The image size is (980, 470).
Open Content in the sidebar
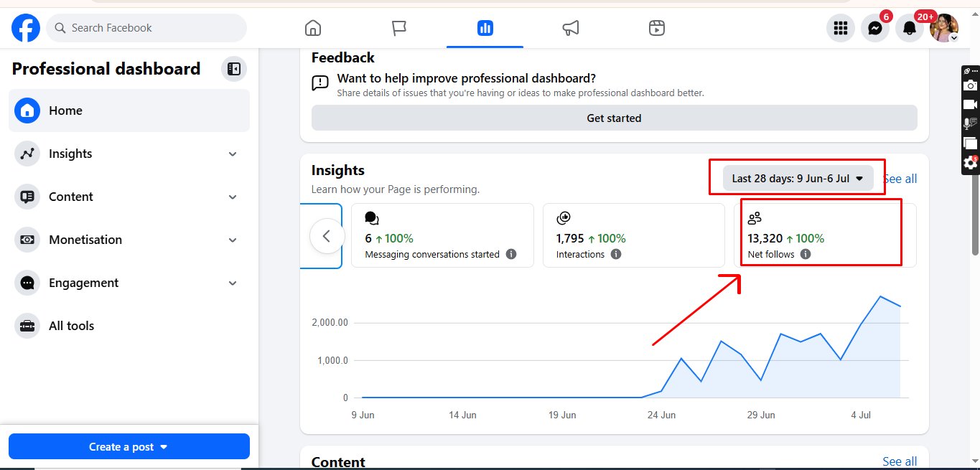pyautogui.click(x=129, y=197)
